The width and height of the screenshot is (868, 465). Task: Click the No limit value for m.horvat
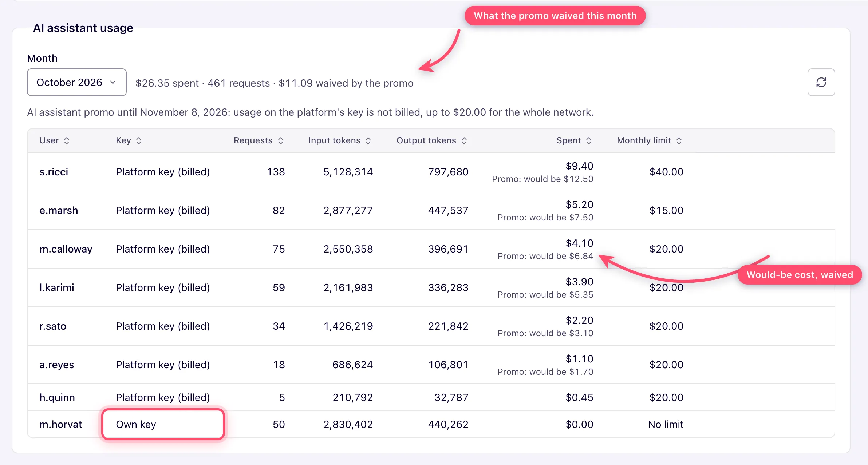pos(666,424)
